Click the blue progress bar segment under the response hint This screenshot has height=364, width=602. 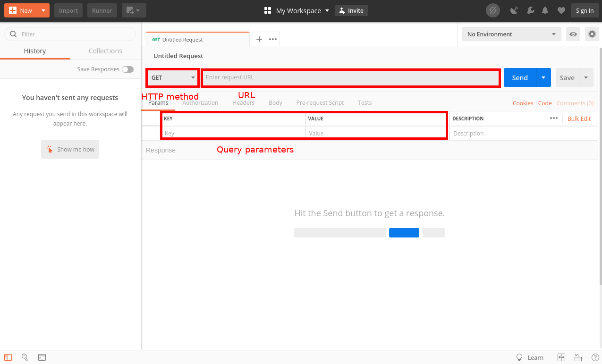[404, 232]
